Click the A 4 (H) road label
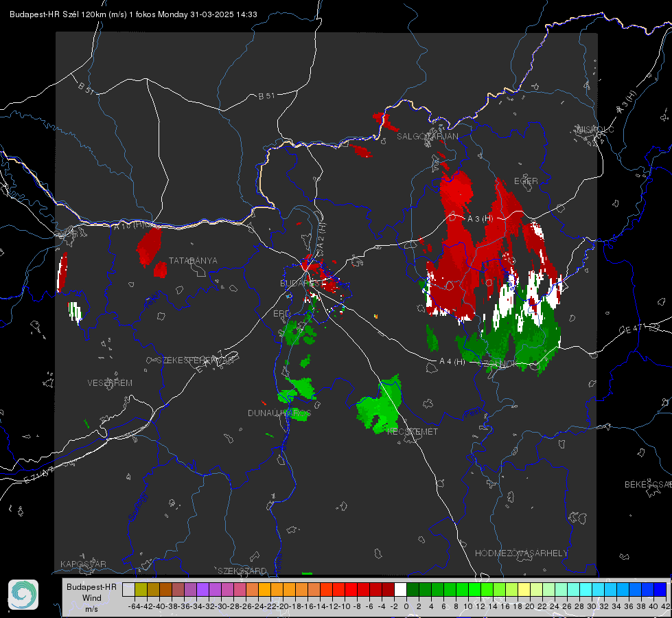672x618 pixels. [452, 362]
